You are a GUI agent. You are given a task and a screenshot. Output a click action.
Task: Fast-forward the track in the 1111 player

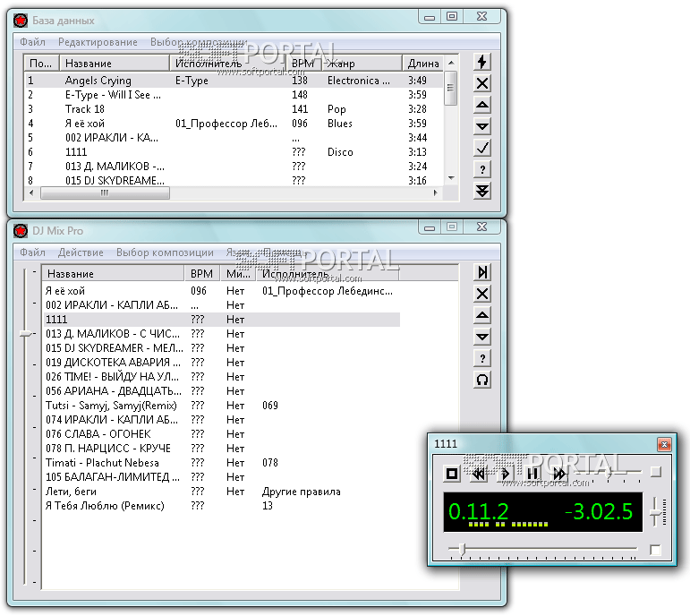tap(559, 474)
